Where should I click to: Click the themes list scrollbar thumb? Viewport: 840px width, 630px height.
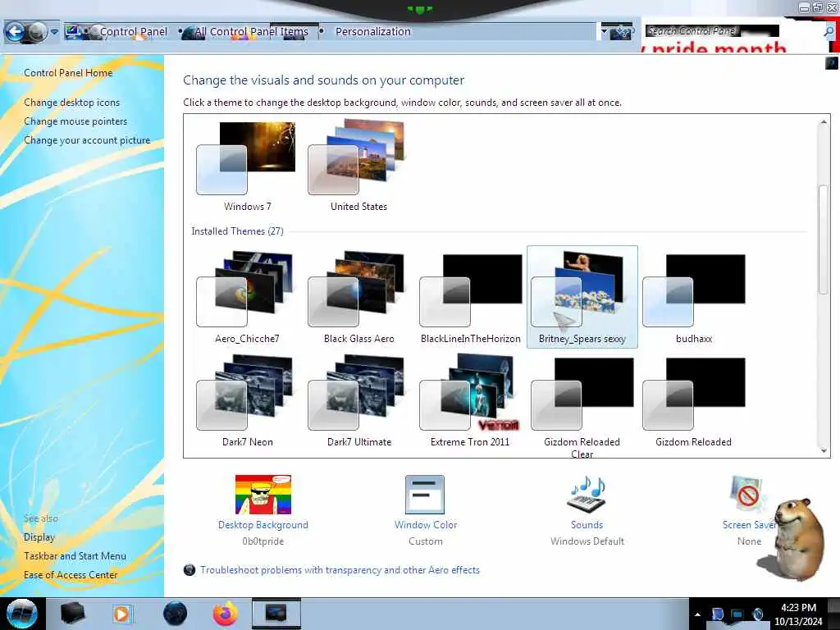tap(824, 239)
